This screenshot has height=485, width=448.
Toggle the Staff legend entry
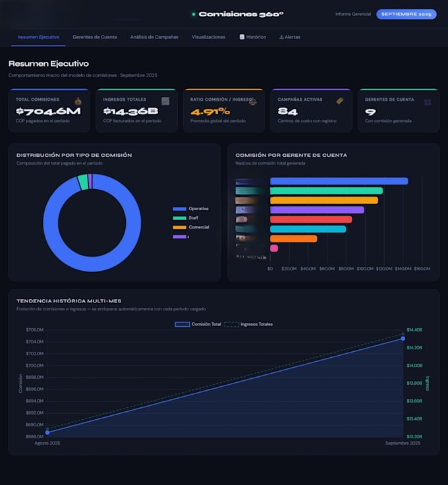186,218
